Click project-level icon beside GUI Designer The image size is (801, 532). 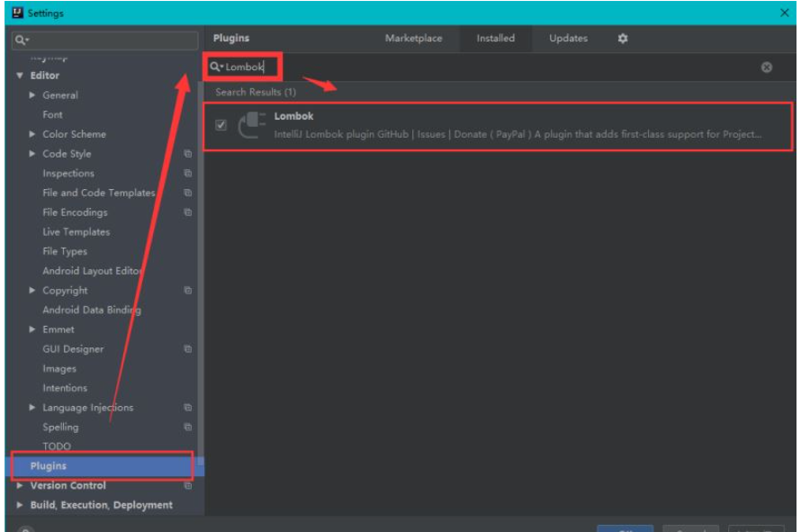point(187,349)
